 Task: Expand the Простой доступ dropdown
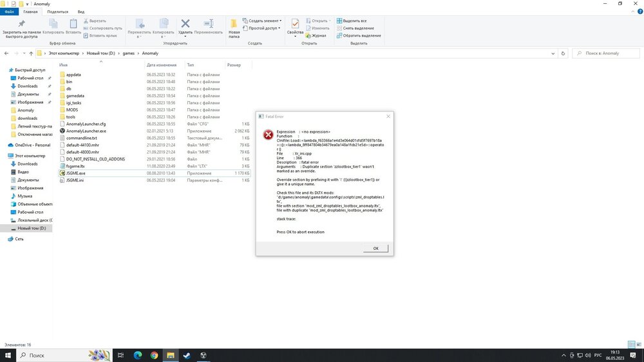click(x=263, y=28)
